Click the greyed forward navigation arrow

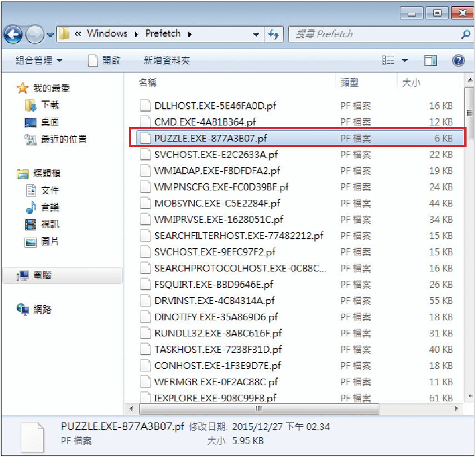tap(34, 34)
